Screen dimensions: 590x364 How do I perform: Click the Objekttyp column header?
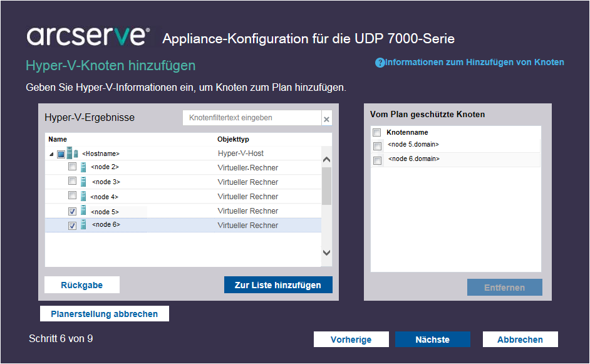point(233,139)
